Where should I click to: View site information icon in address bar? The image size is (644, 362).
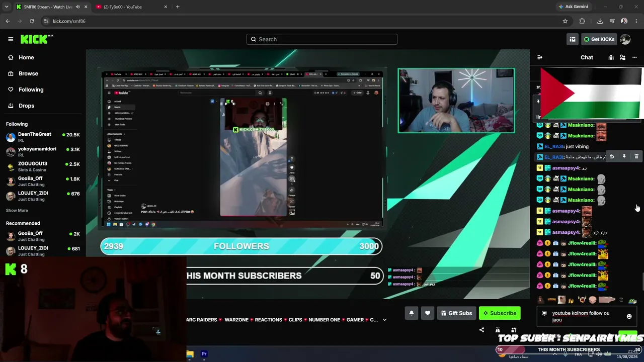[46, 21]
